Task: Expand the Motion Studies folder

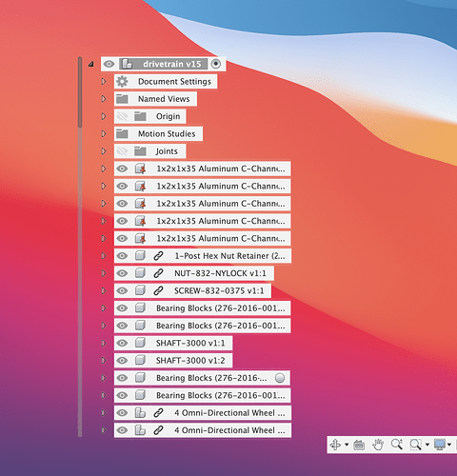Action: pyautogui.click(x=104, y=134)
